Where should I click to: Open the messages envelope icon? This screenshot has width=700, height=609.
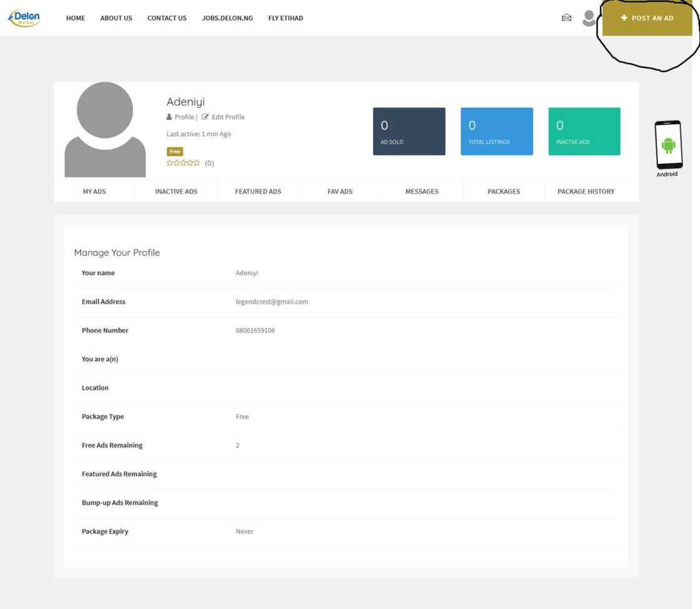click(566, 18)
